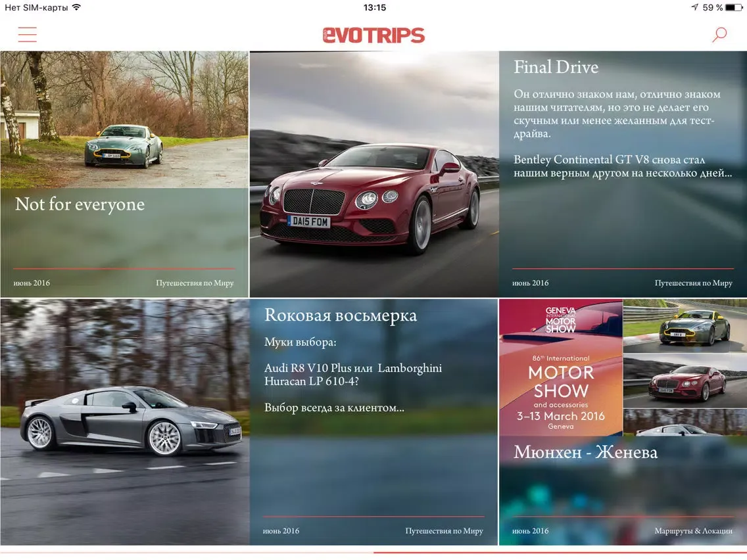Tap the search magnifier icon
Screen dimensions: 747x560
pyautogui.click(x=719, y=34)
